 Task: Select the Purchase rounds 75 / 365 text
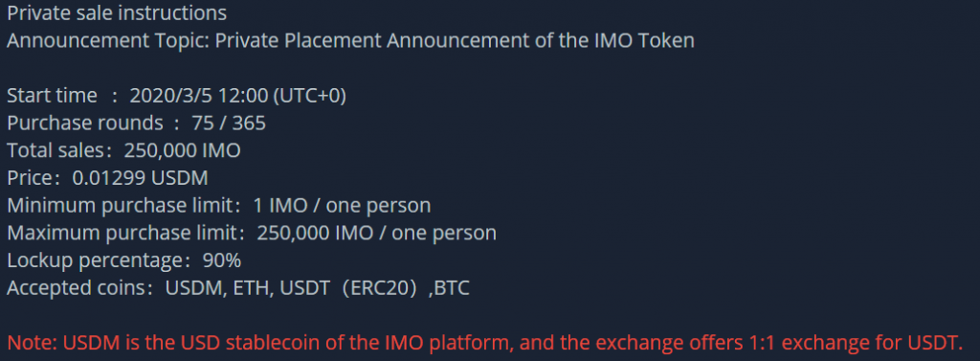click(136, 124)
